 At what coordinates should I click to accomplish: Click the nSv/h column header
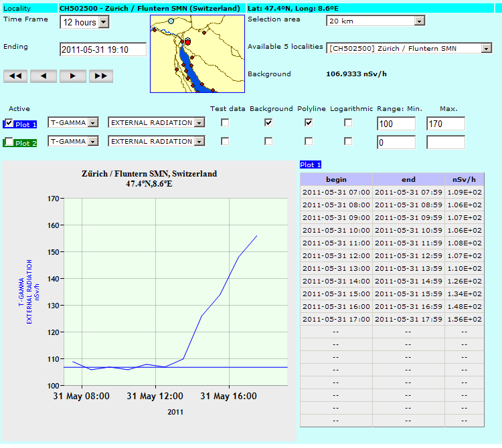coord(464,179)
